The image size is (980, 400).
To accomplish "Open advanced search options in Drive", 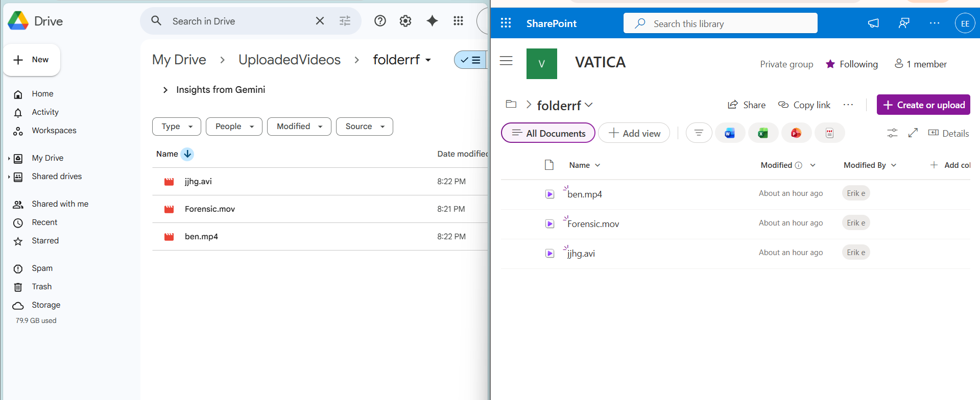I will [x=345, y=21].
